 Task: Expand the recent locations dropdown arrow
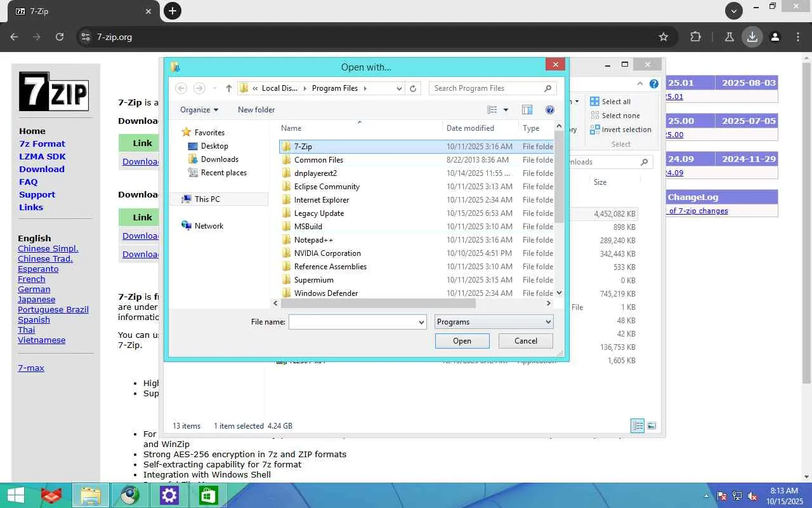tap(215, 88)
